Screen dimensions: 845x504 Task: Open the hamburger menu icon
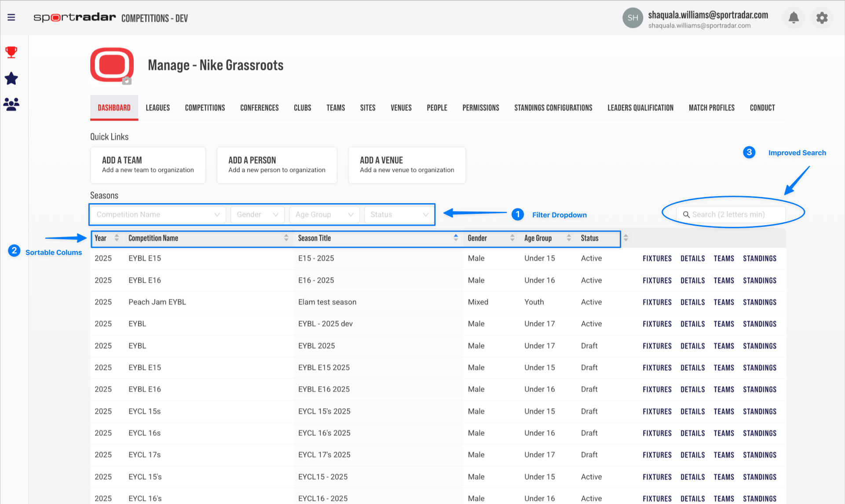click(x=11, y=17)
